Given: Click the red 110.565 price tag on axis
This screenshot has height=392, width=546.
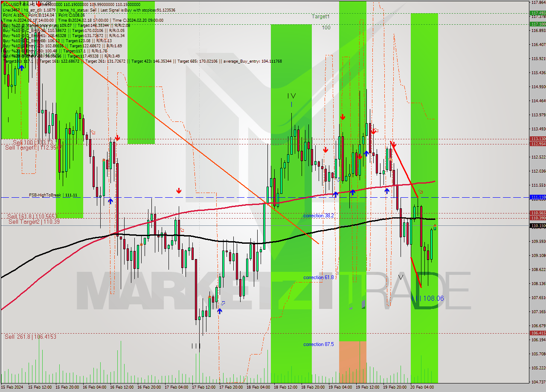Looking at the screenshot, I should (x=537, y=213).
